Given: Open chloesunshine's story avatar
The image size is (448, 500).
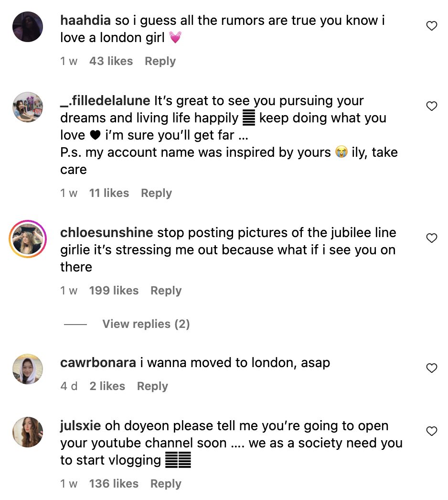Looking at the screenshot, I should (x=28, y=239).
